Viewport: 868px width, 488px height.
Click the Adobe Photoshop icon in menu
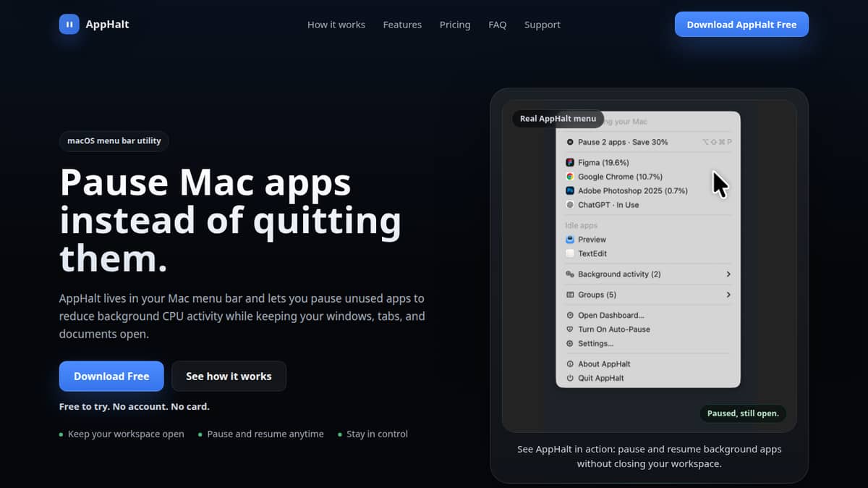pyautogui.click(x=570, y=191)
